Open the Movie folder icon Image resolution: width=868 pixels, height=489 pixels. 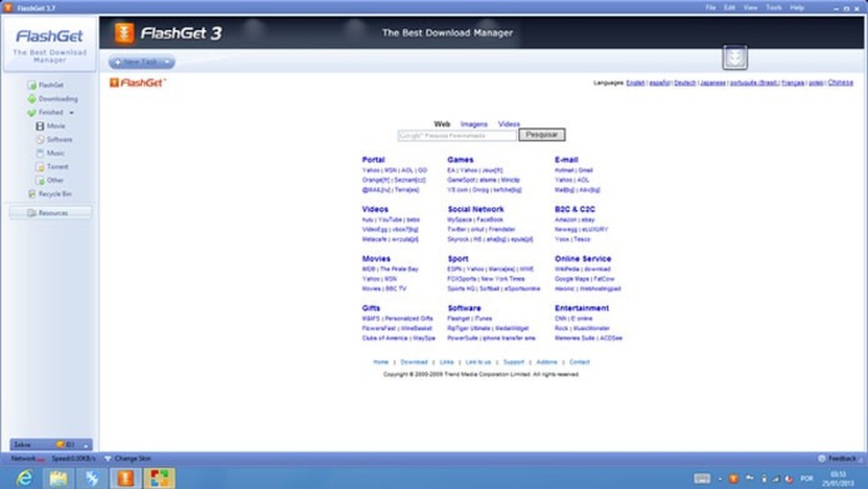40,126
